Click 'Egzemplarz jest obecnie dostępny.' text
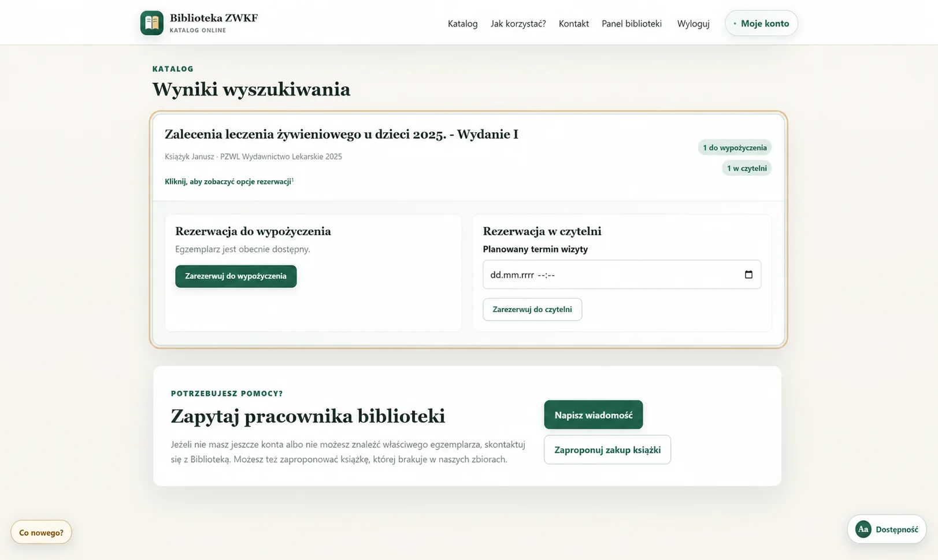Screen dimensions: 938x560 click(243, 249)
